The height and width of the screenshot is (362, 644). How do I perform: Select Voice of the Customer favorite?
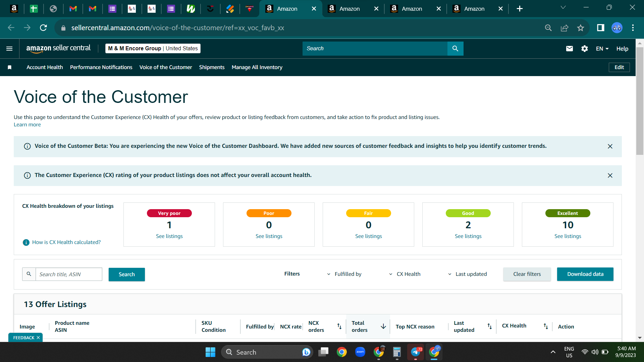click(x=166, y=67)
